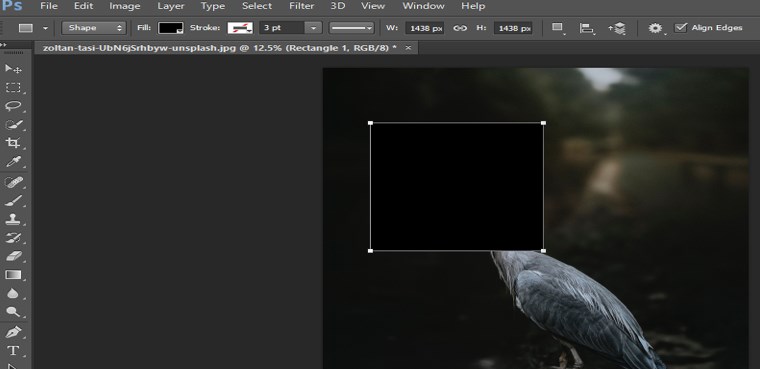Image resolution: width=760 pixels, height=369 pixels.
Task: Select the Gradient tool
Action: pos(13,275)
